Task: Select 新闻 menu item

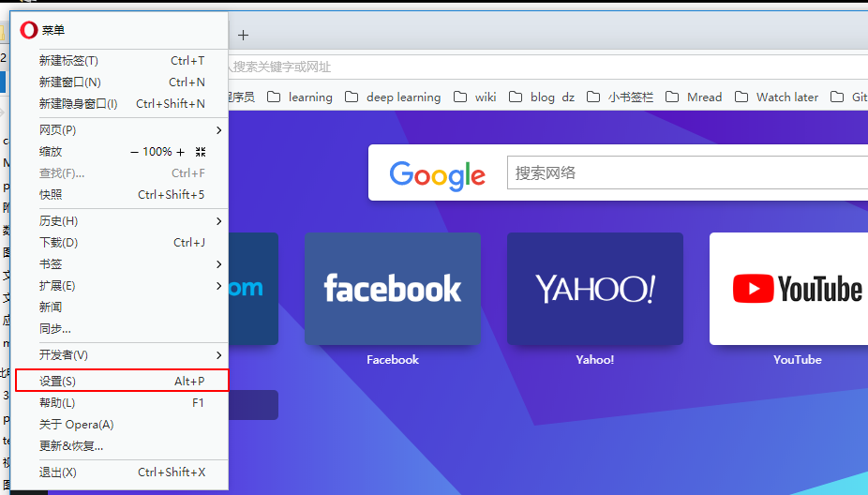Action: click(x=122, y=307)
